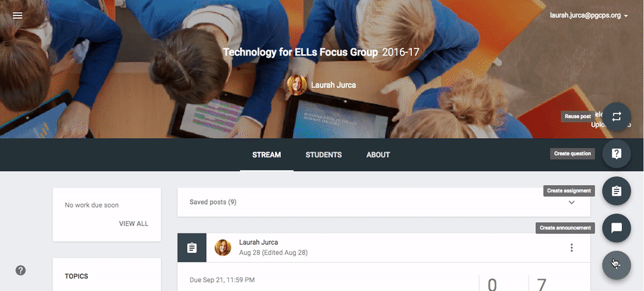Click the Technology for ELLs Focus Group title

301,52
